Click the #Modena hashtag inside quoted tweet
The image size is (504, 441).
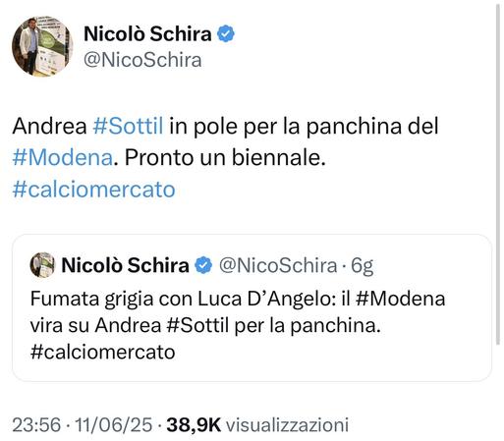(x=400, y=299)
